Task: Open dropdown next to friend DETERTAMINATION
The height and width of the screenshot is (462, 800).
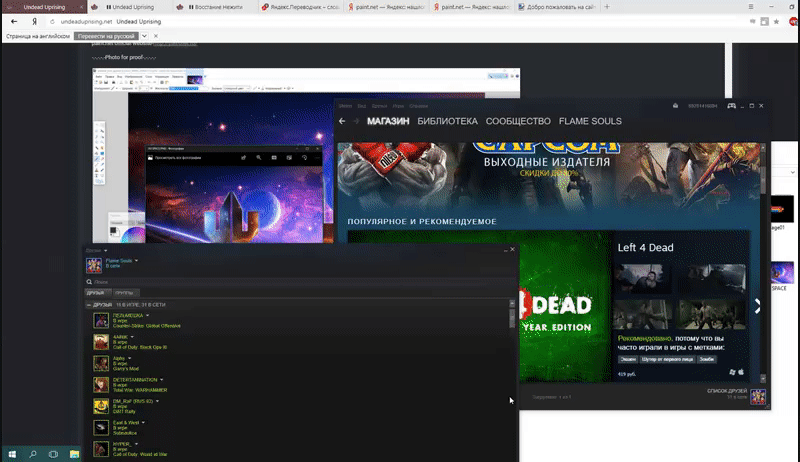Action: (162, 380)
